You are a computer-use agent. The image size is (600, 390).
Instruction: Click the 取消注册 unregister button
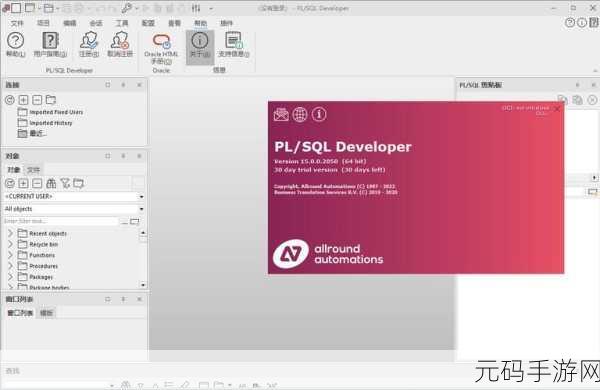pos(120,45)
